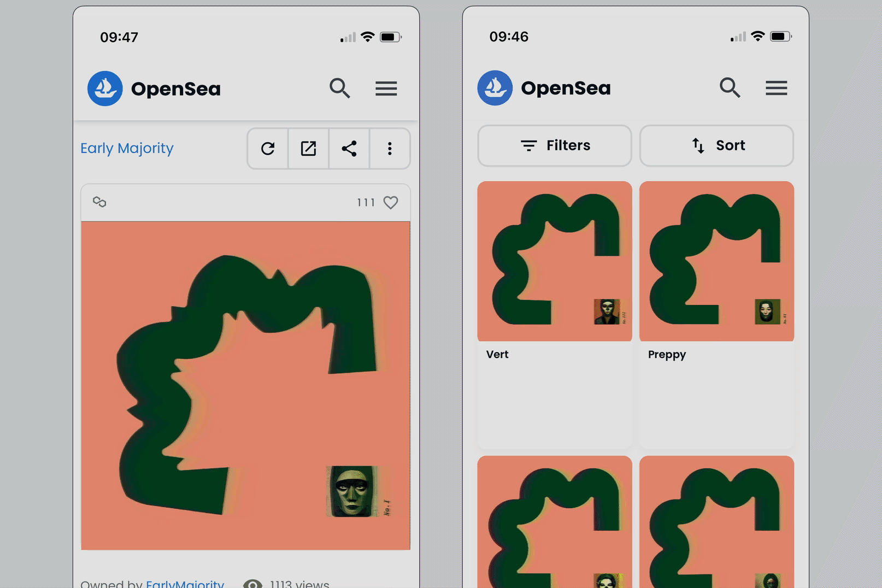882x588 pixels.
Task: Open the external link icon button
Action: pyautogui.click(x=309, y=149)
